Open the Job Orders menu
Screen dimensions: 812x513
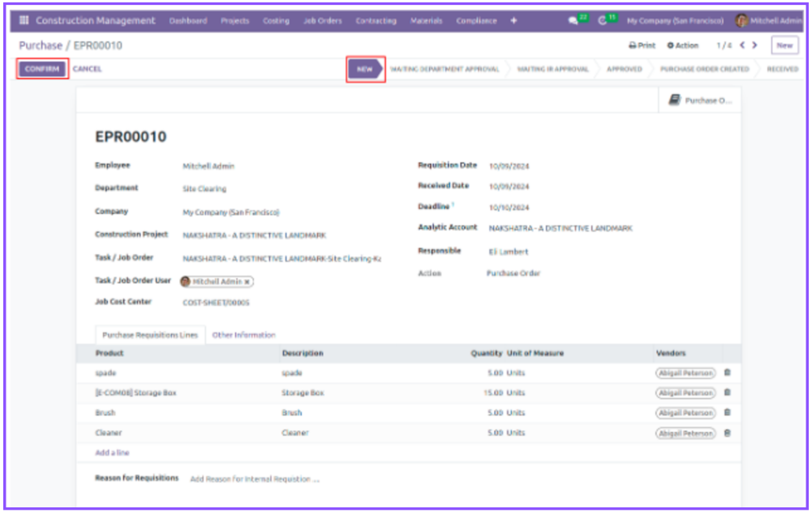point(322,20)
